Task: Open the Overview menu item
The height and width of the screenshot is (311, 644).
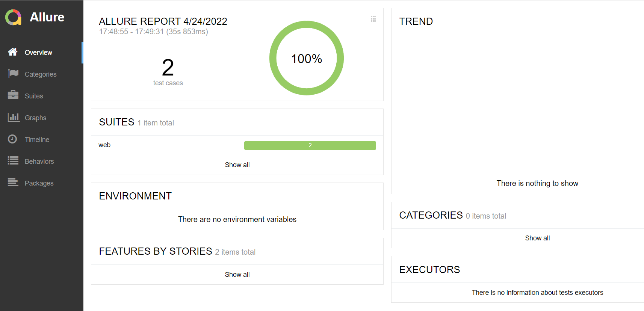Action: pyautogui.click(x=41, y=53)
